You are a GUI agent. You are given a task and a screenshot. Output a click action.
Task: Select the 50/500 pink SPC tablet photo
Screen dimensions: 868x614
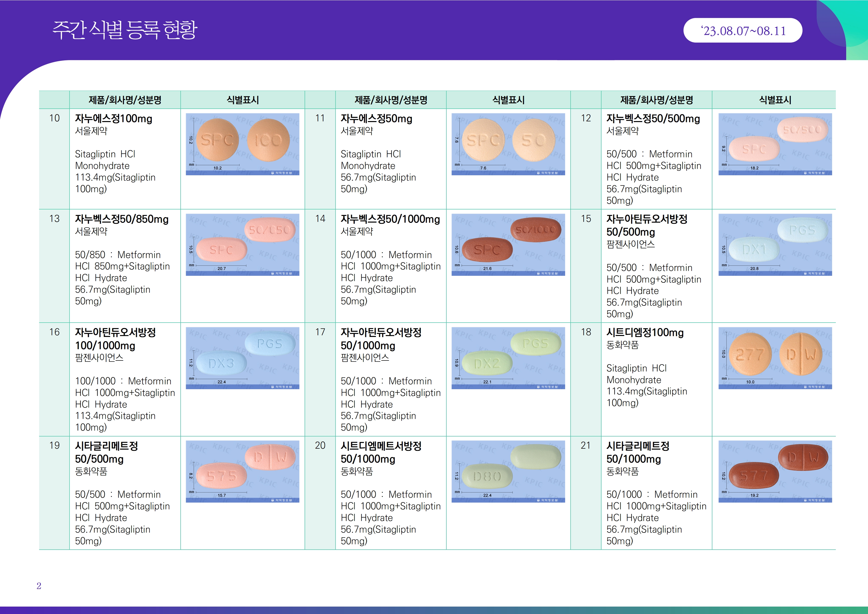(775, 144)
